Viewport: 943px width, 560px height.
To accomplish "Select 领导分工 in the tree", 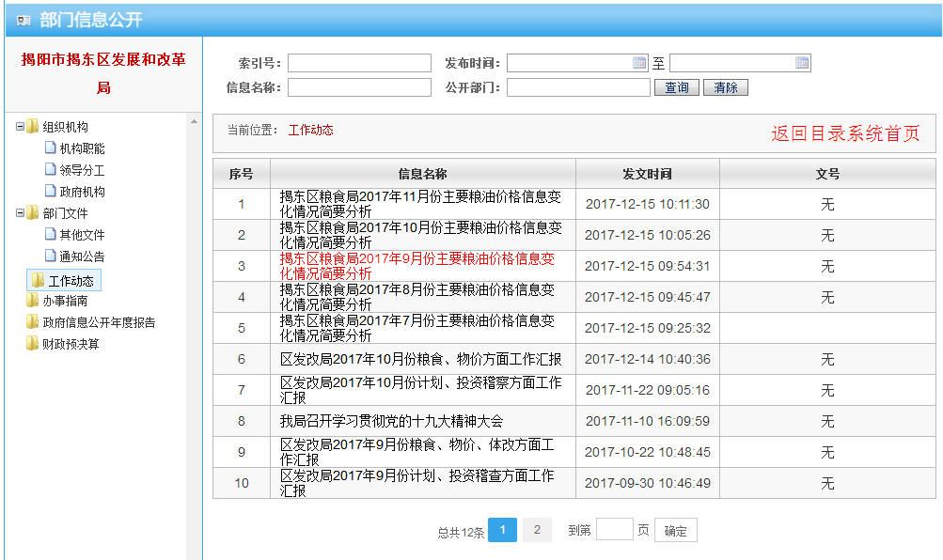I will [83, 170].
